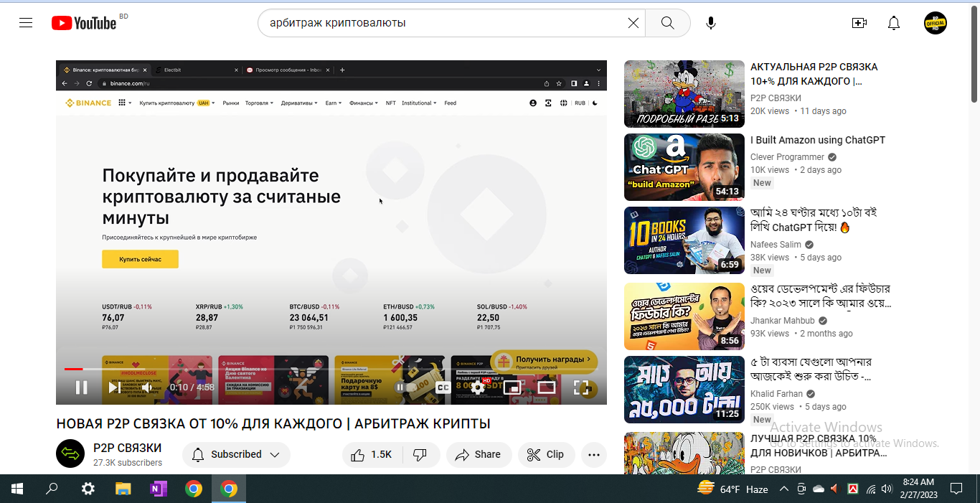980x503 pixels.
Task: Open the 8:24 AM clock calendar
Action: pos(918,489)
